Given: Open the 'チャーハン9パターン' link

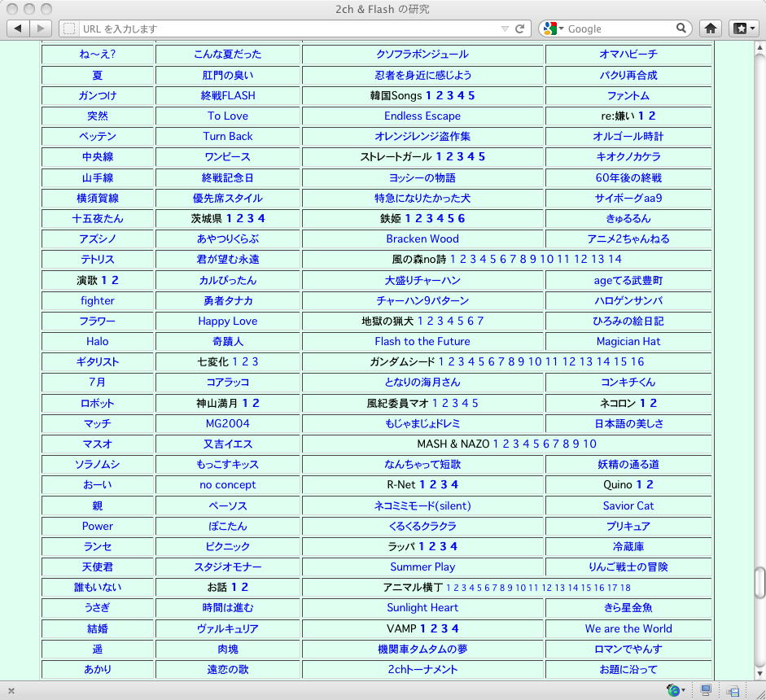Looking at the screenshot, I should point(422,300).
